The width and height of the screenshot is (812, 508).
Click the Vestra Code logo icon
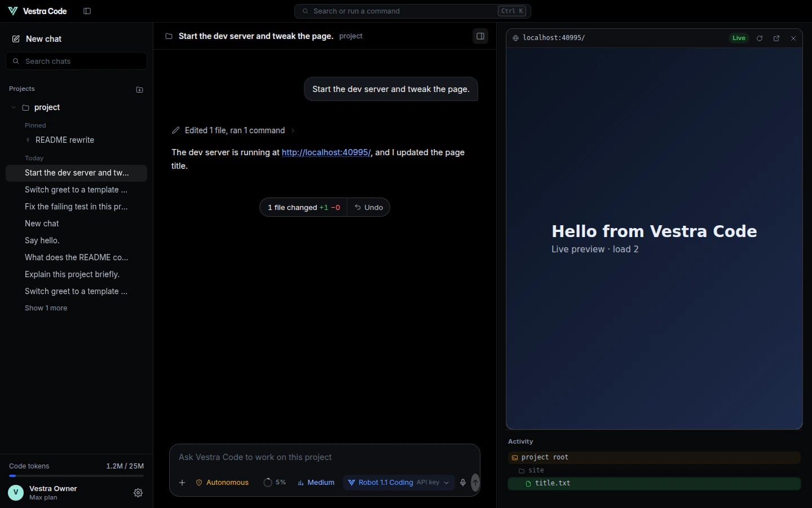(x=12, y=11)
